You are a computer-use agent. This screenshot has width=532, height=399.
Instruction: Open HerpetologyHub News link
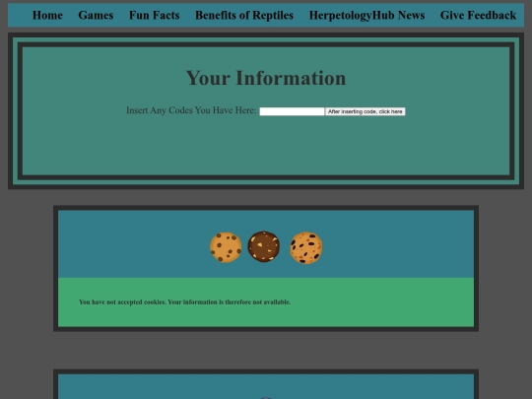tap(366, 15)
